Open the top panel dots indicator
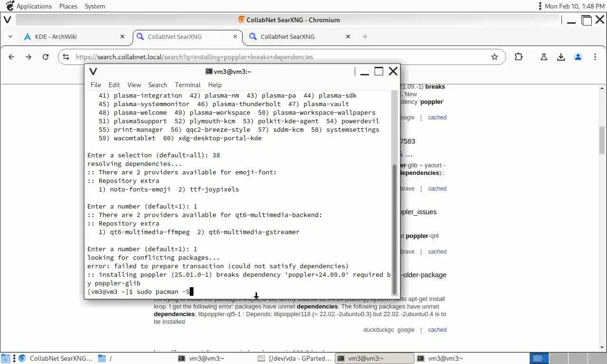The width and height of the screenshot is (607, 364). (540, 6)
